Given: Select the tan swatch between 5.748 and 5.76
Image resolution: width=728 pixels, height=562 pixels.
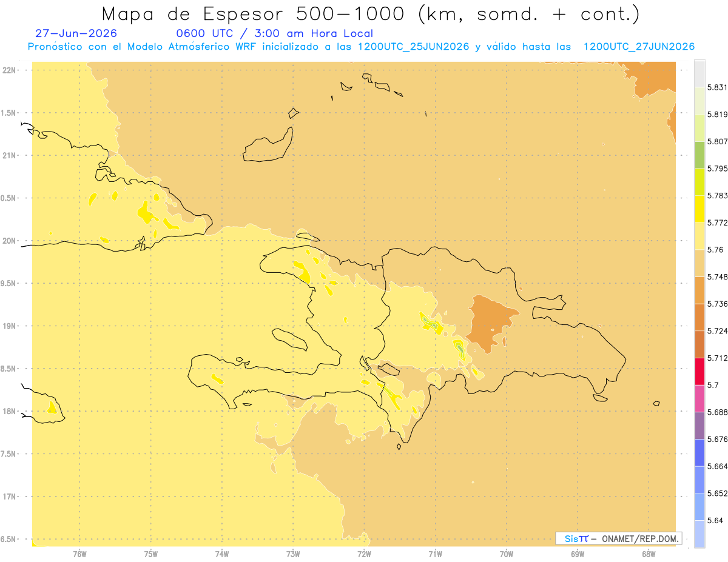Looking at the screenshot, I should click(x=699, y=263).
